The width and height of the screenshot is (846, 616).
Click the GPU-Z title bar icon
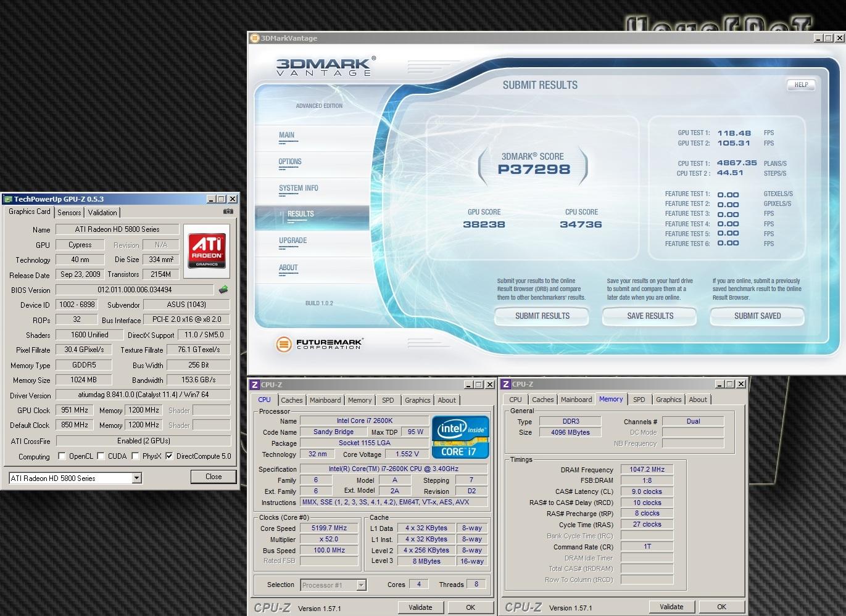tap(8, 199)
